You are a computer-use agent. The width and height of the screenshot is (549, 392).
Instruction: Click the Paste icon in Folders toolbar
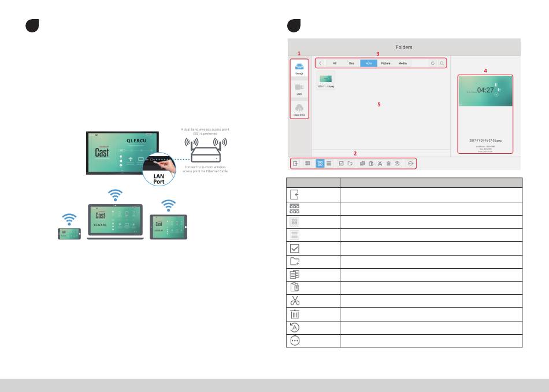pyautogui.click(x=371, y=164)
